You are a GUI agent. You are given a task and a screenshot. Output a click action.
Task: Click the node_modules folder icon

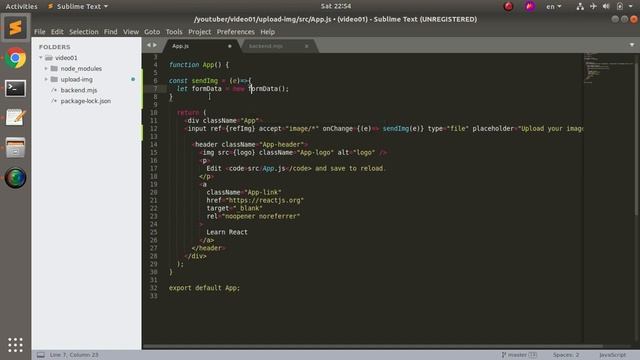coord(54,69)
